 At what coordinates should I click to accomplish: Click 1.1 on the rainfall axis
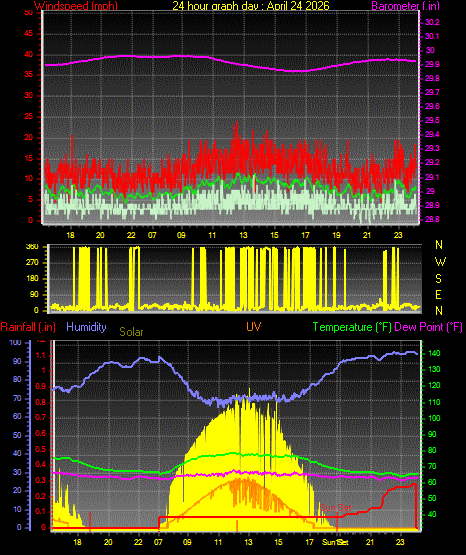point(41,355)
